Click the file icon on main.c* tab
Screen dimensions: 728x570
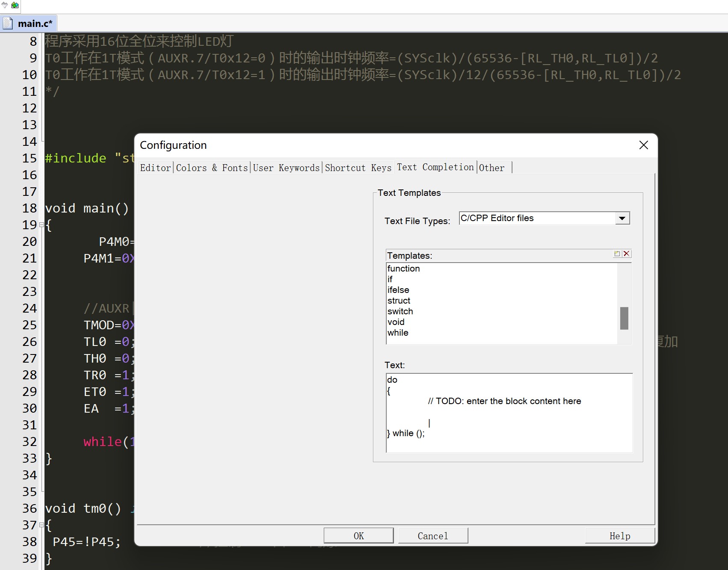coord(8,23)
